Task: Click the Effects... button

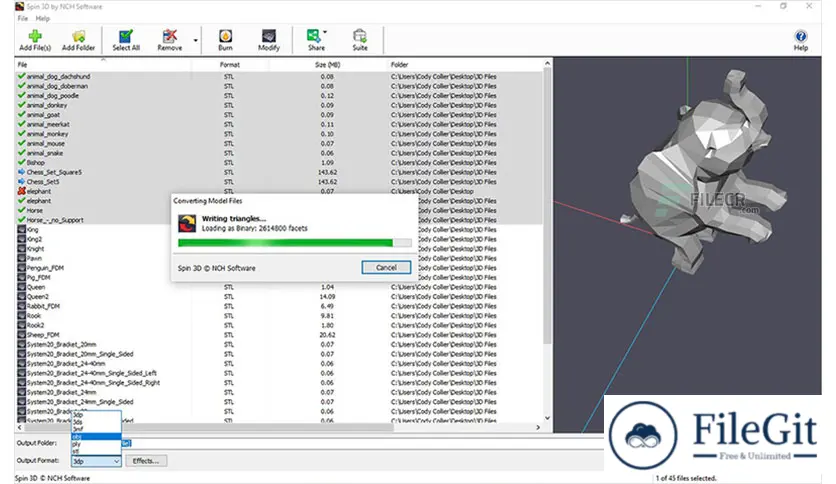Action: coord(146,461)
